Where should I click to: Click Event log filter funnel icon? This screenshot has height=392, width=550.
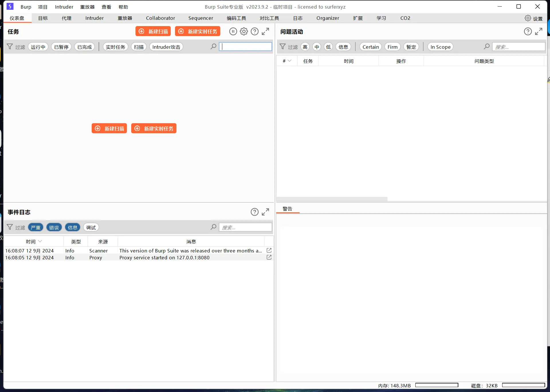[10, 227]
